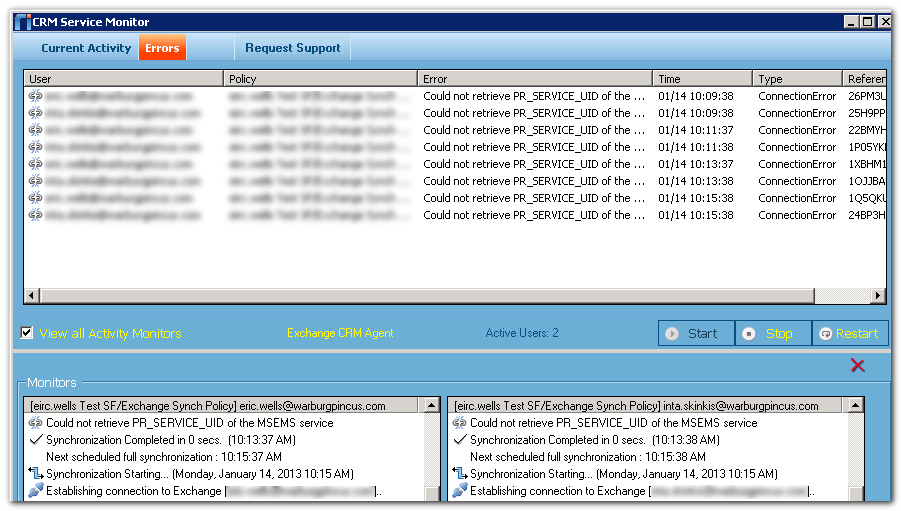The height and width of the screenshot is (511, 901).
Task: Select Synchronization Completed (10:13:38 AM) line
Action: [x=595, y=440]
